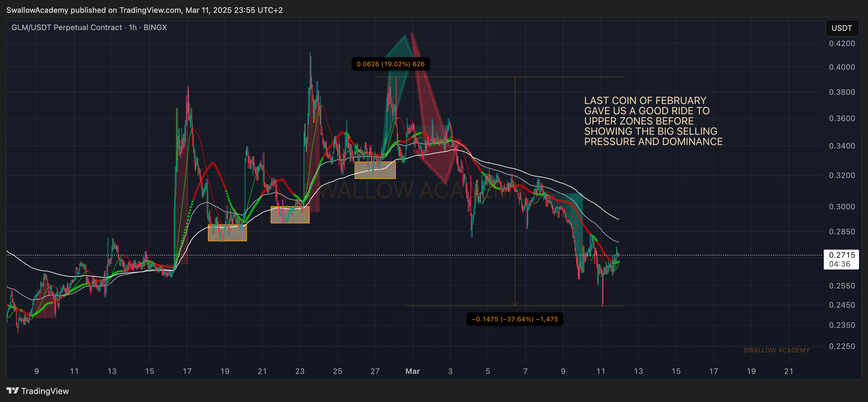This screenshot has height=402, width=868.
Task: Click the countdown timer 04:36
Action: point(839,264)
